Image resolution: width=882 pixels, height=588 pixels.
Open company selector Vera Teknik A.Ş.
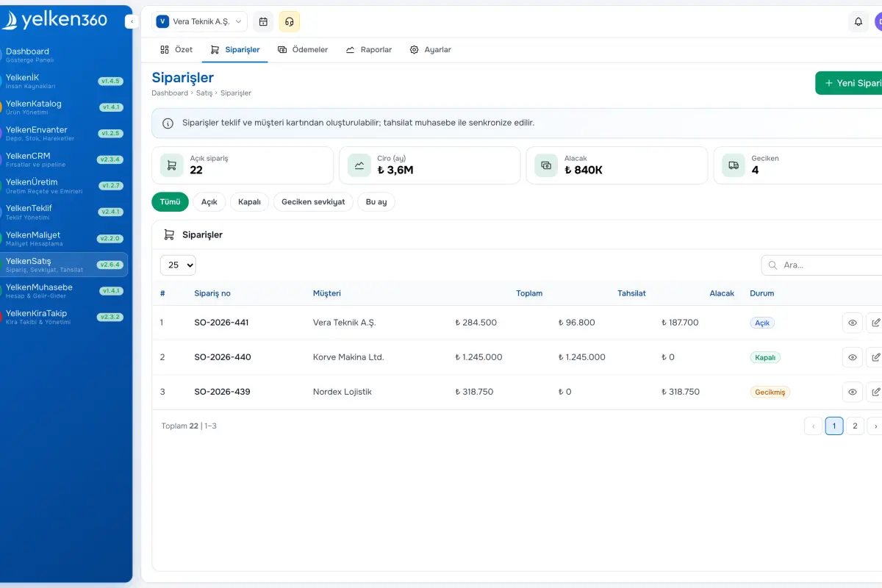[199, 21]
